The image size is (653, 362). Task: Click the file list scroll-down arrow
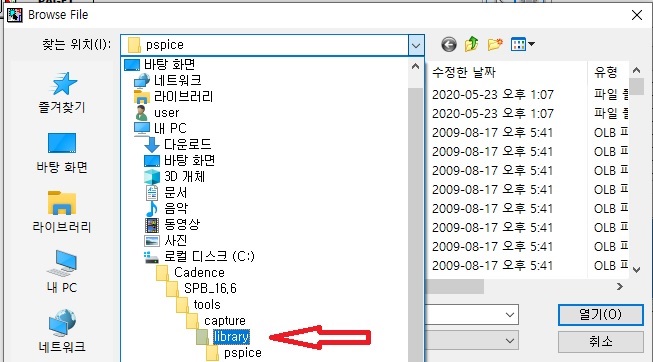pos(636,270)
